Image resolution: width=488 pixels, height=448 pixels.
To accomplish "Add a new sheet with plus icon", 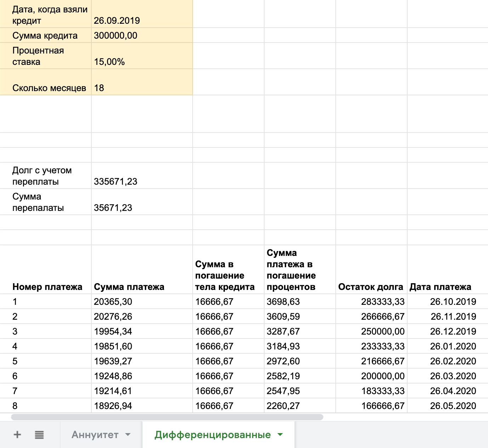I will coord(17,435).
